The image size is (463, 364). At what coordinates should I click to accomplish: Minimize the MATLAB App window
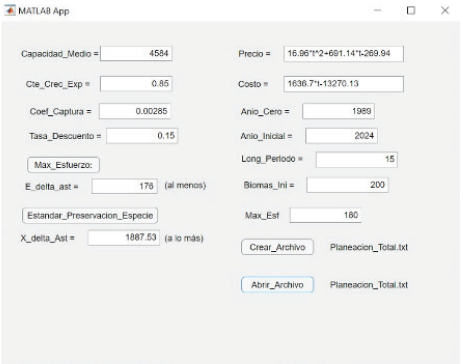tap(377, 10)
